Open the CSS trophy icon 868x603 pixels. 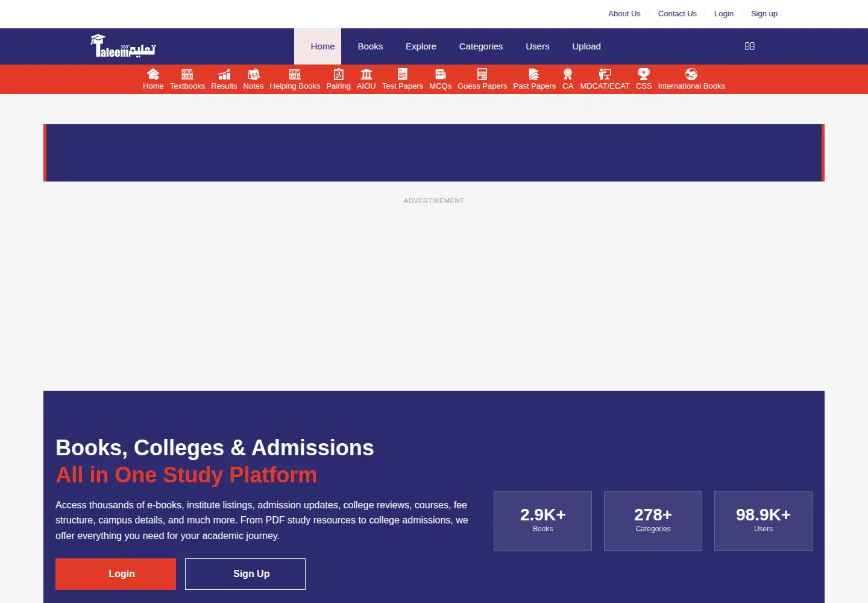pyautogui.click(x=644, y=74)
